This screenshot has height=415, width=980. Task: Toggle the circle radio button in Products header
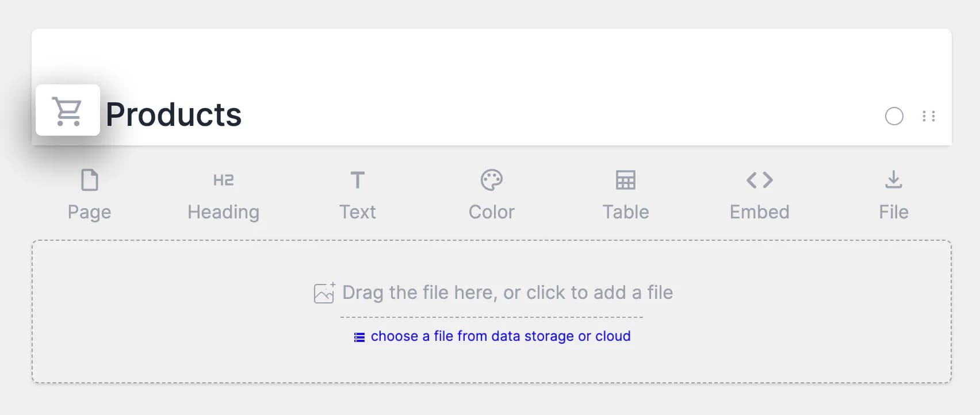(894, 116)
